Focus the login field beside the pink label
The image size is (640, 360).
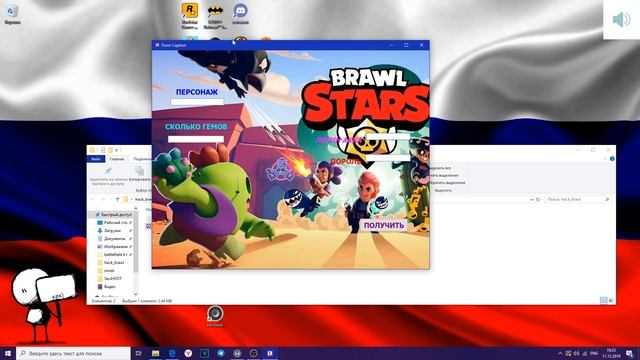[x=388, y=137]
